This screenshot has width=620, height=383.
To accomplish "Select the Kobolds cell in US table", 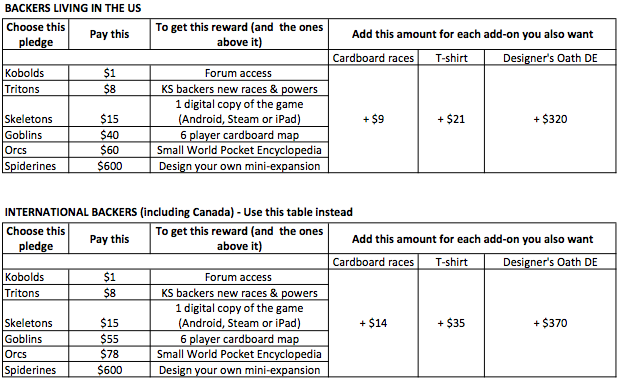I will 36,73.
